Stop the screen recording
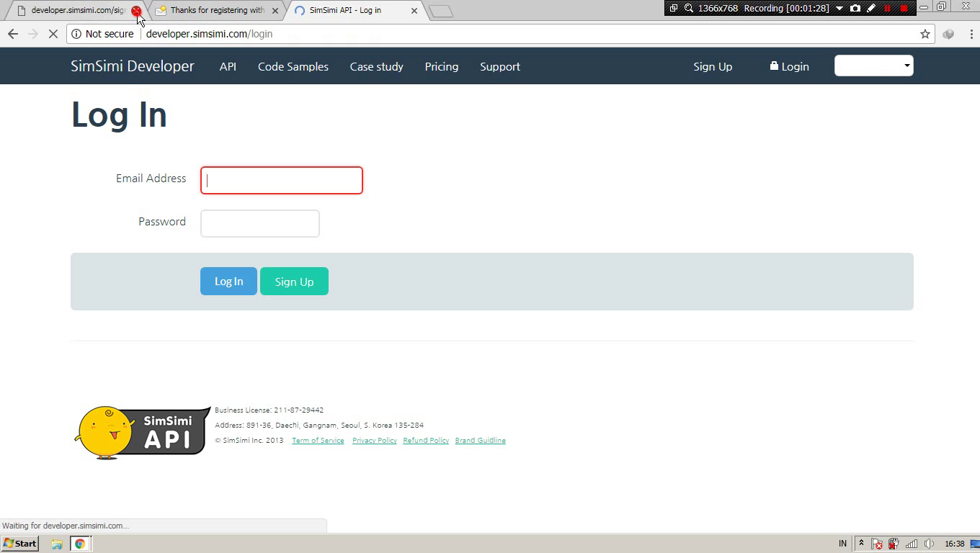980x553 pixels. pos(904,8)
